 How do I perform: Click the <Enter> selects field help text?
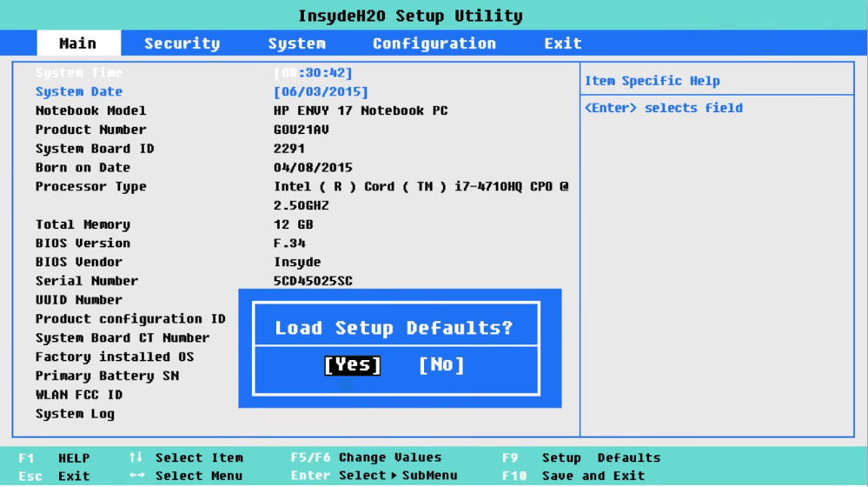click(x=664, y=108)
